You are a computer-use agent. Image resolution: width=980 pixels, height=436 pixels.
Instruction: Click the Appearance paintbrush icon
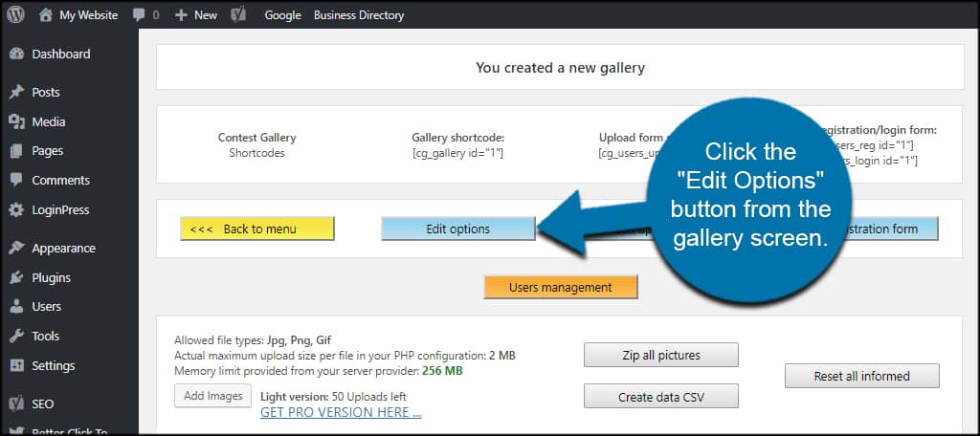click(x=16, y=249)
